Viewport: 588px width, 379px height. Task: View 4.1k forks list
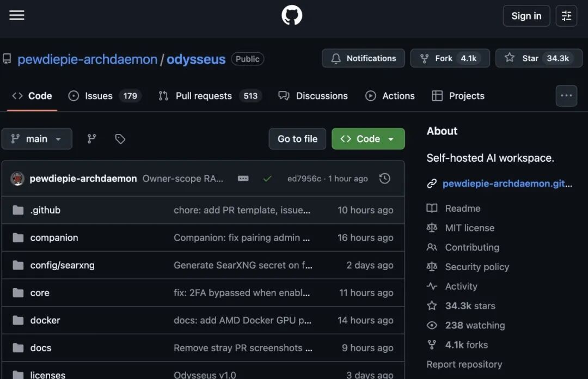coord(466,345)
